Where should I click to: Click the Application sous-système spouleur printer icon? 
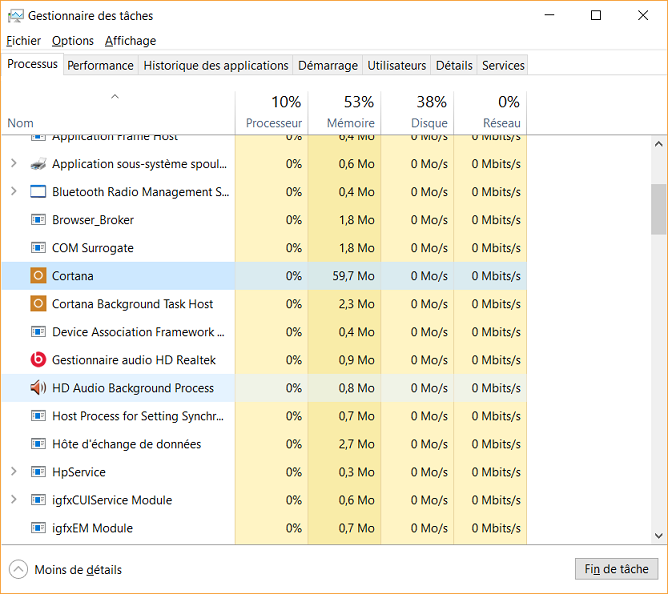[x=39, y=164]
